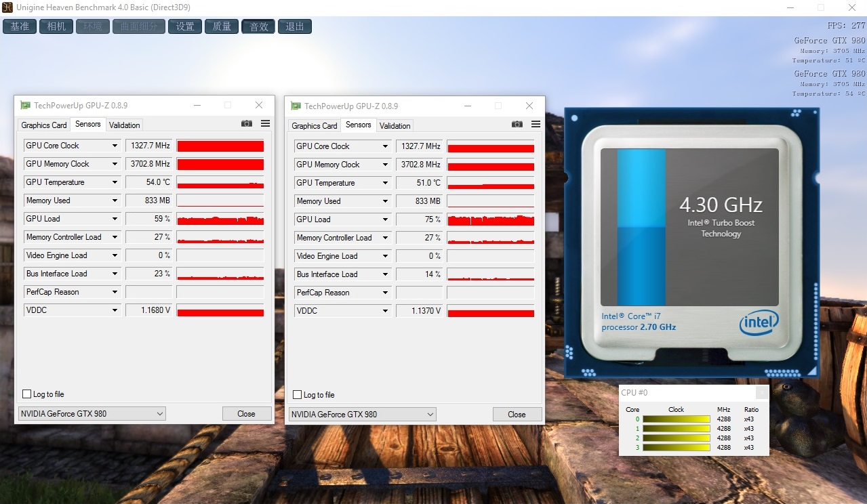
Task: Click GPU Load graph in left GPU-Z
Action: [x=220, y=219]
